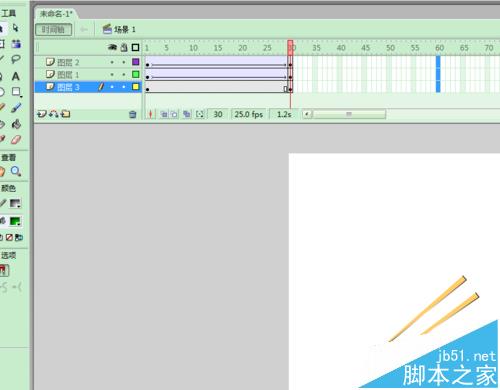Click the Insert Layer icon
This screenshot has width=500, height=390.
(x=41, y=114)
